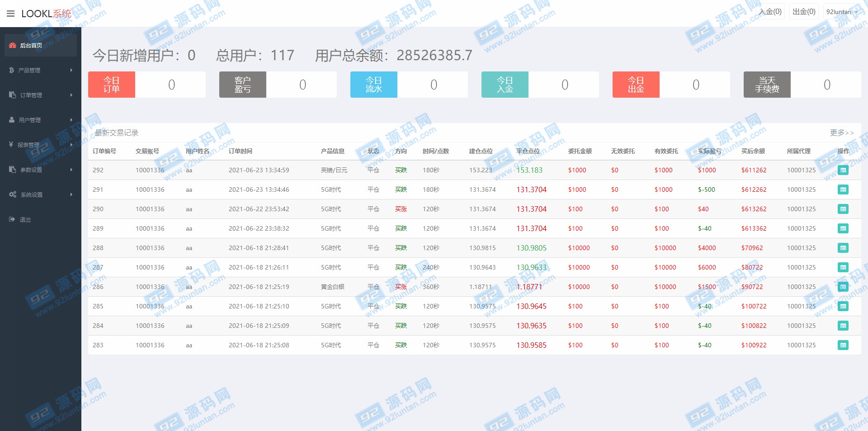This screenshot has width=868, height=431.
Task: Click the 更多>> more records link
Action: click(x=842, y=133)
